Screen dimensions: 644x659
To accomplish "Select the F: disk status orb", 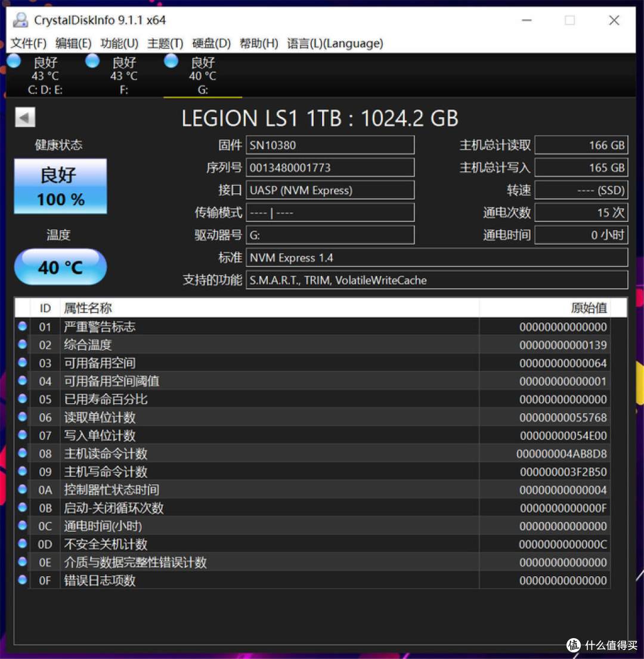I will tap(92, 61).
